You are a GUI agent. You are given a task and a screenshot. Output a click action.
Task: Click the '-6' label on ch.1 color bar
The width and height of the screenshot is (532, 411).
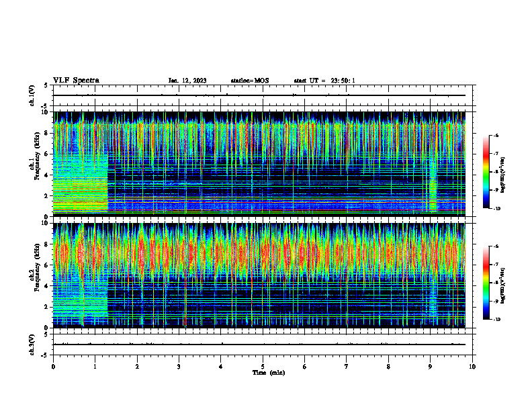496,135
